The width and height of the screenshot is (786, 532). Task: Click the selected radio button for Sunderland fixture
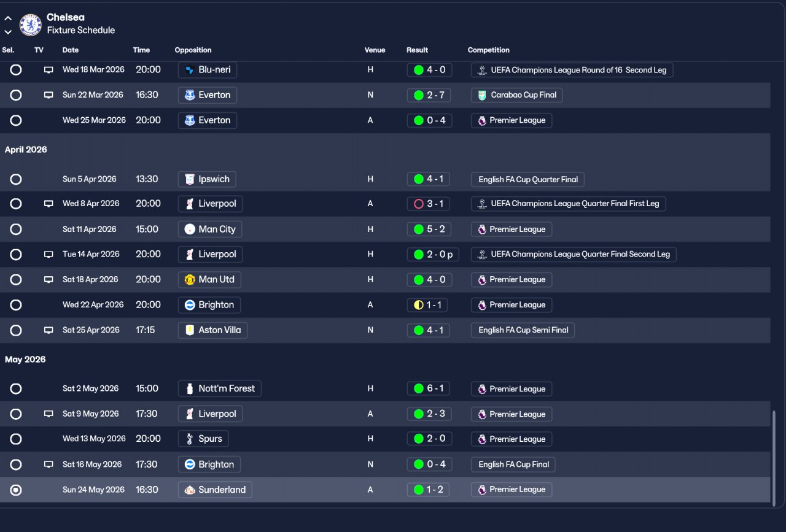[x=16, y=490]
